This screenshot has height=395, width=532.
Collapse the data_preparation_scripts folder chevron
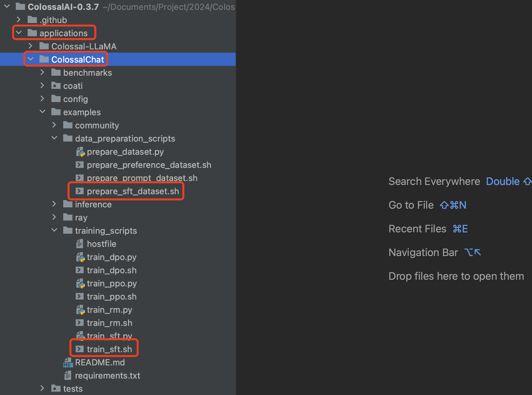click(54, 138)
